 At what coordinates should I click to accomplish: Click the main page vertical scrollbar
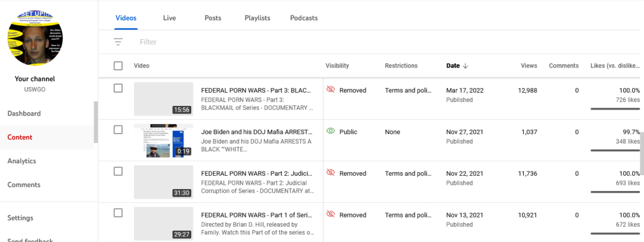coord(642,154)
